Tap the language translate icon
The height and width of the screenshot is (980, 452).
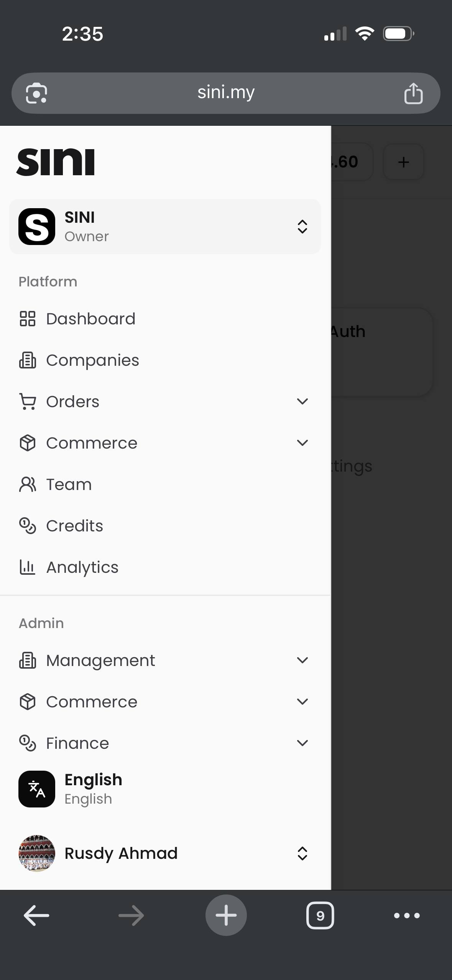pyautogui.click(x=37, y=789)
